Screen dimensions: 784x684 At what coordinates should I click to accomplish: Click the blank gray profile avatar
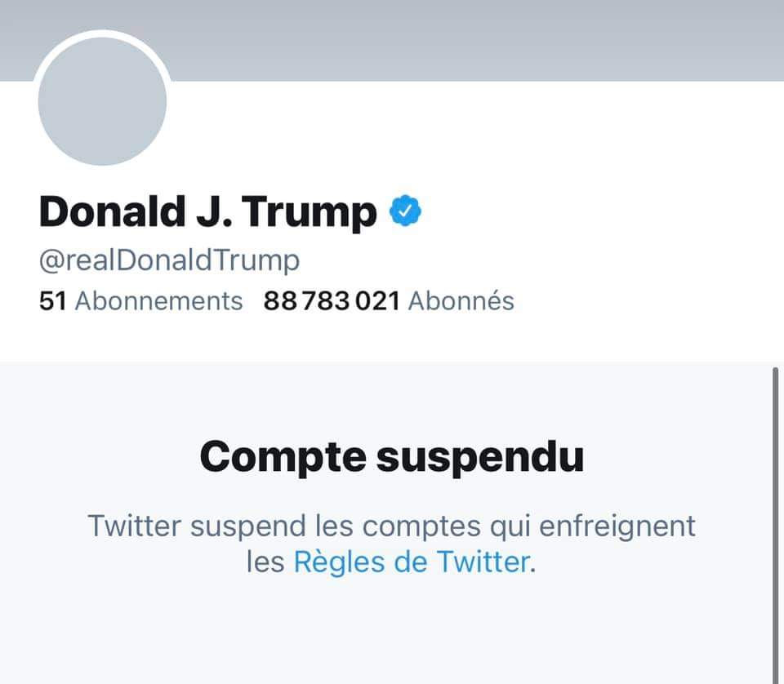(102, 100)
